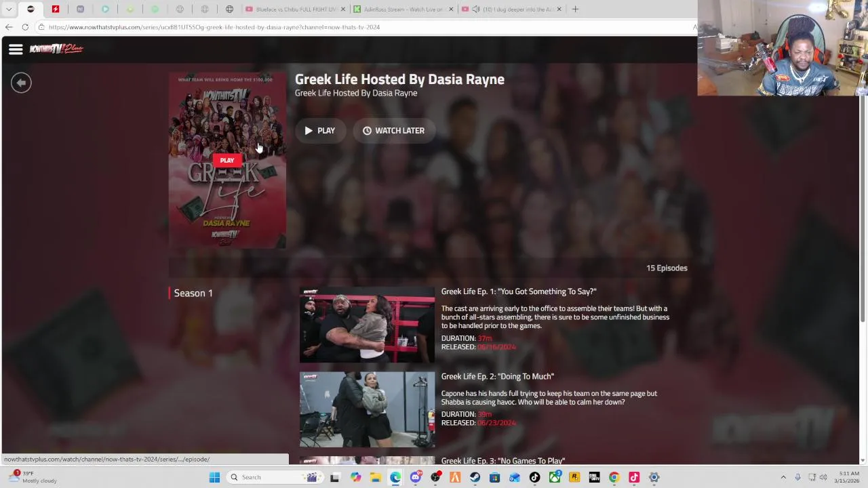Open File Explorer from taskbar
868x488 pixels.
375,477
